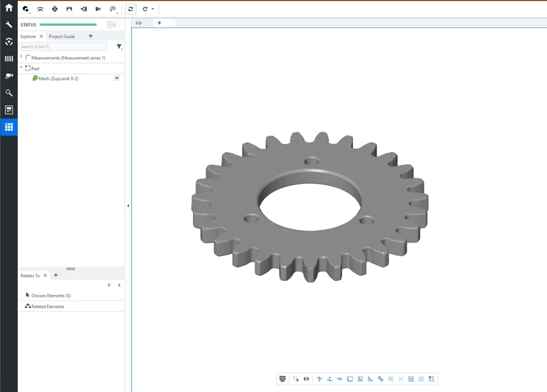The width and height of the screenshot is (547, 392).
Task: Click the link icon in bottom toolbar
Action: 380,379
